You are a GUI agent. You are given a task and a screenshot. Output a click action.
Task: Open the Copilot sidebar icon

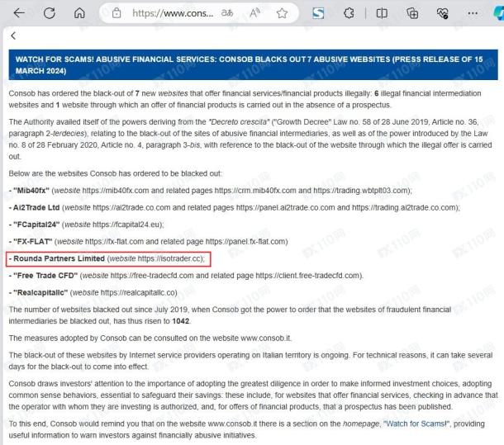(x=498, y=13)
